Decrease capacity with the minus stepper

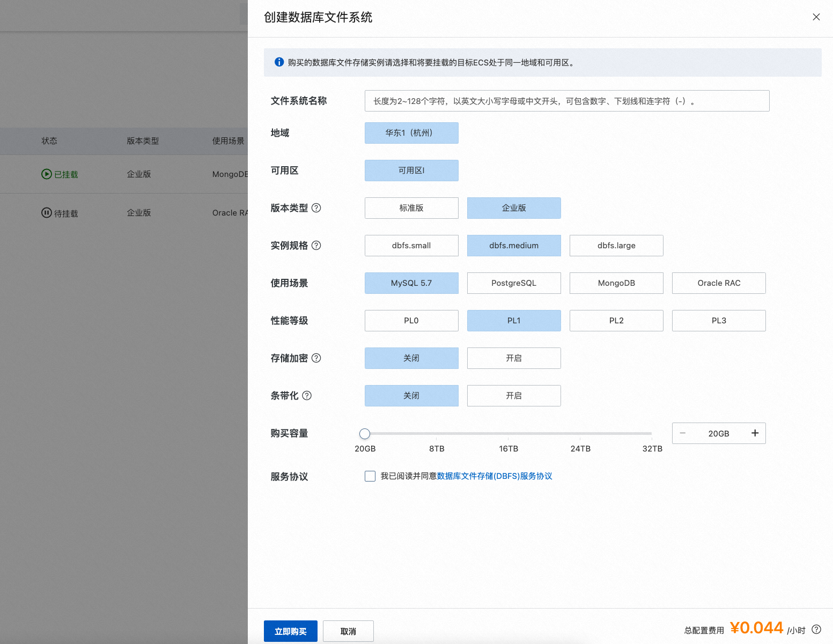[683, 433]
